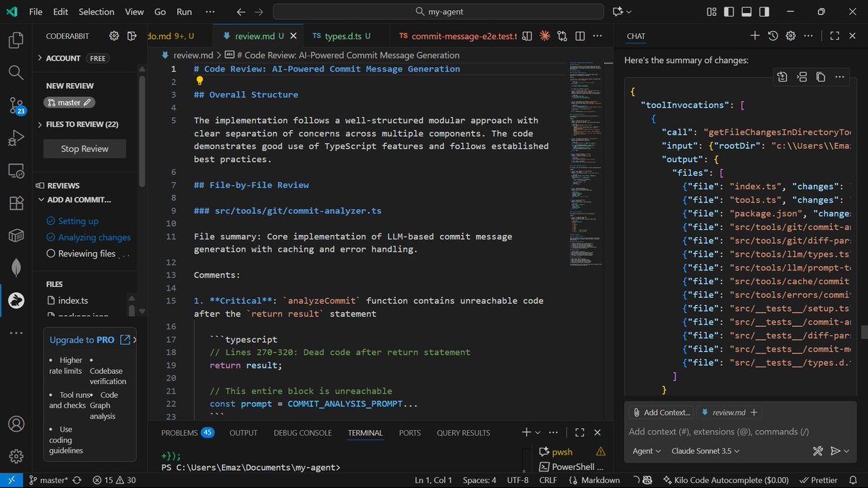Open the CodeRabbit sidebar icon
Screen dimensions: 868x488
pyautogui.click(x=16, y=300)
